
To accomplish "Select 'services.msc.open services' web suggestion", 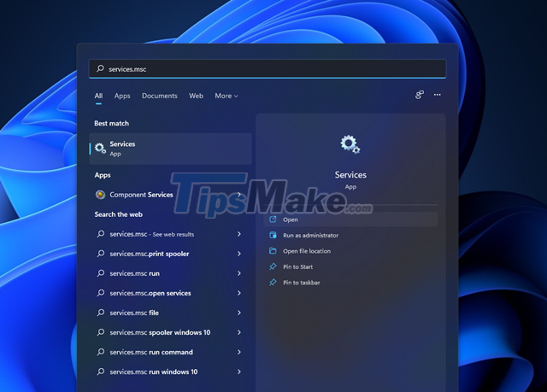I will click(x=170, y=293).
